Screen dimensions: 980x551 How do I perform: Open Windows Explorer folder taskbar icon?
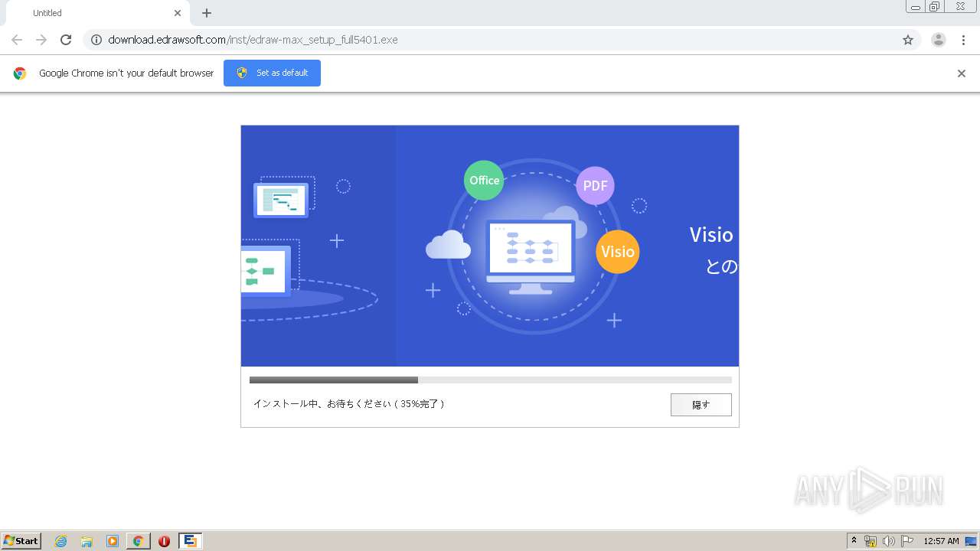coord(87,541)
